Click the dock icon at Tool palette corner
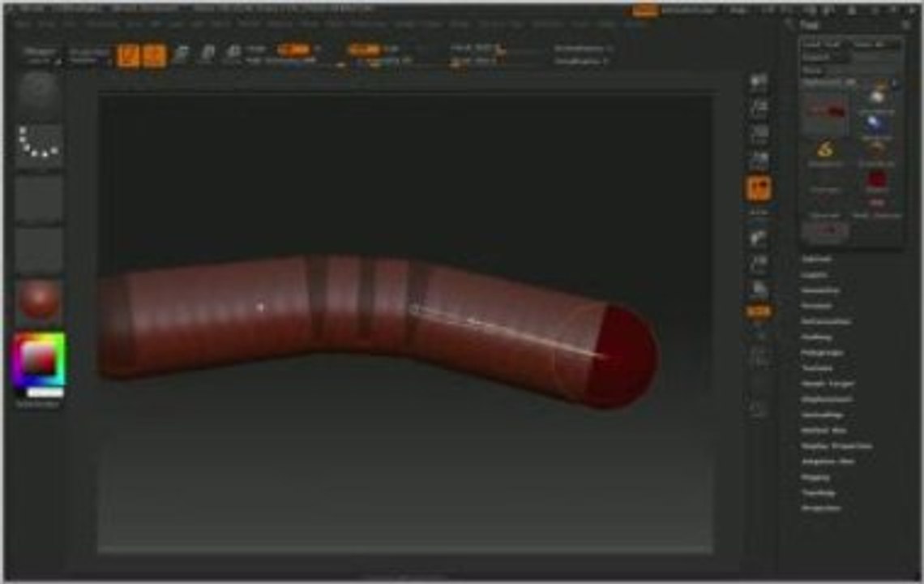The width and height of the screenshot is (924, 584). coord(907,25)
